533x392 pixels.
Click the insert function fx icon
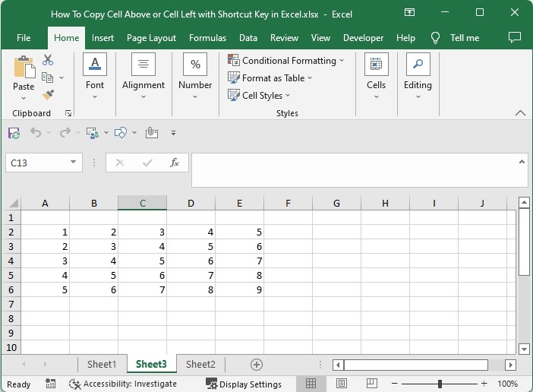click(x=174, y=163)
